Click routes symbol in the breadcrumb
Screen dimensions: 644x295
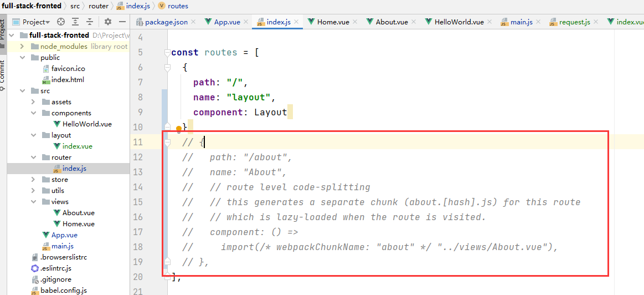point(173,6)
